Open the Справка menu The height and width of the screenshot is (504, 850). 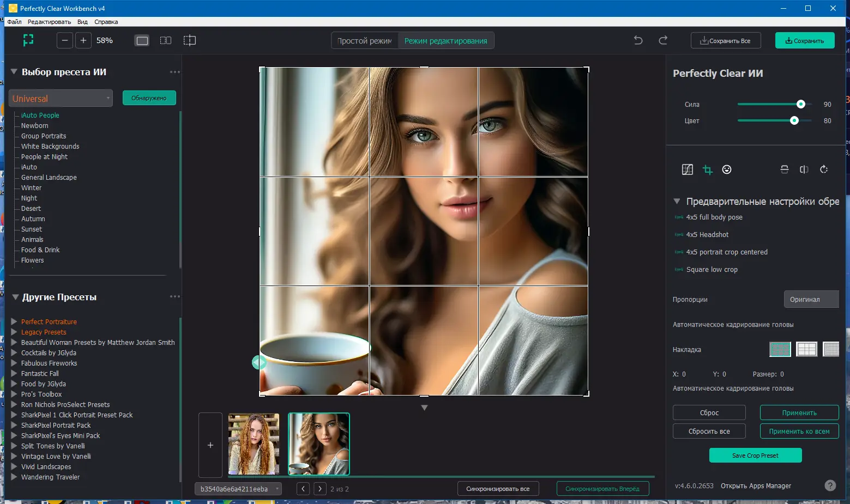pyautogui.click(x=106, y=22)
